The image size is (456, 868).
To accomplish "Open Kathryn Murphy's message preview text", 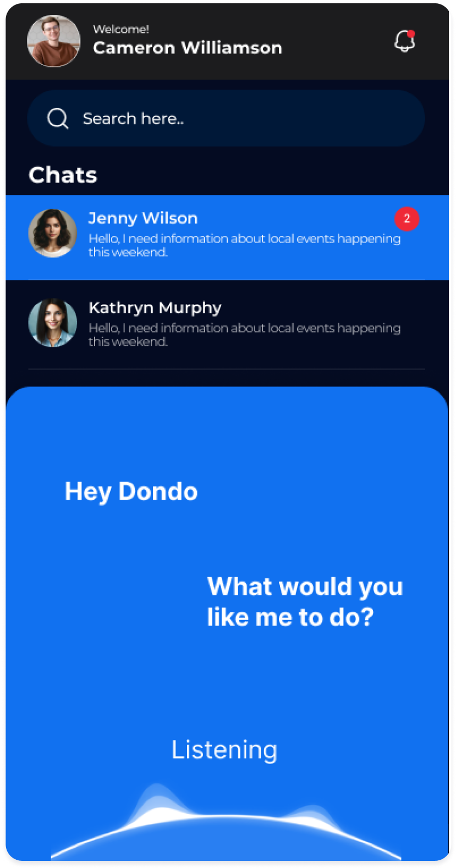I will (244, 334).
